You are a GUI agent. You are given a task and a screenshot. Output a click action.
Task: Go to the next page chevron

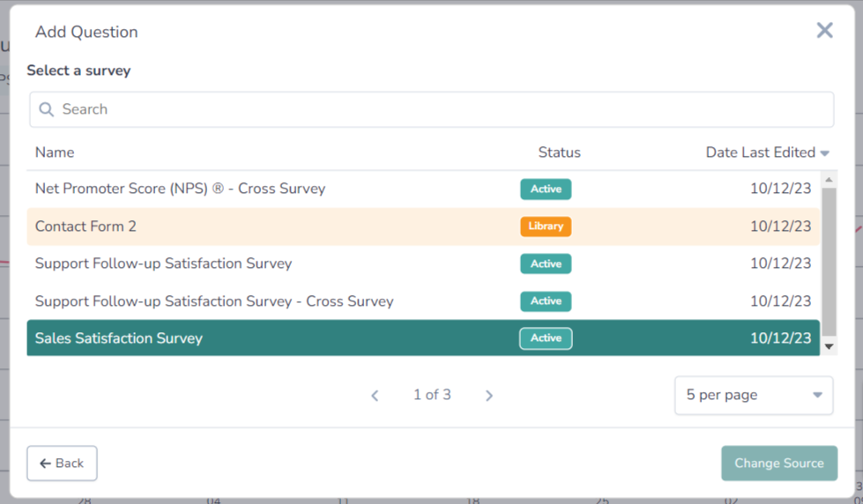(x=488, y=396)
